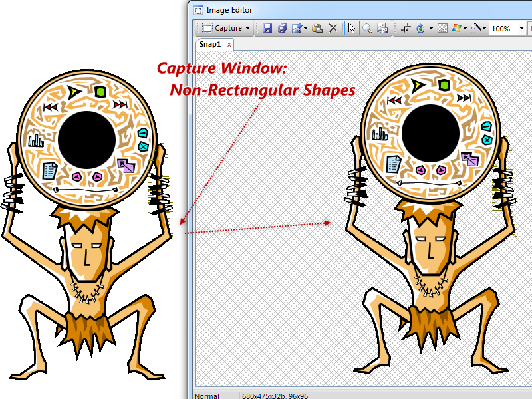532x399 pixels.
Task: Save the image with the floppy disk icon
Action: [267, 28]
